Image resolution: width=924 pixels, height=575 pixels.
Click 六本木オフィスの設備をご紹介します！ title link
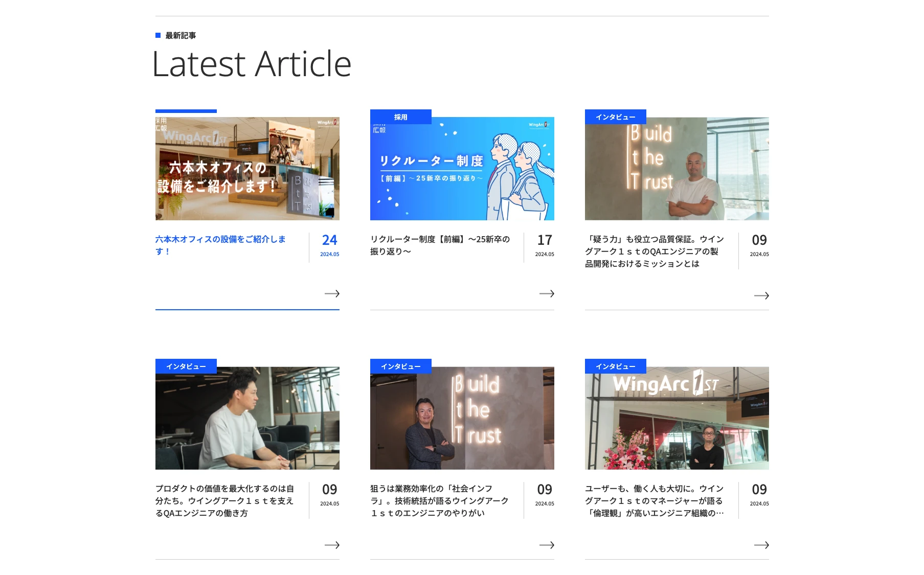pyautogui.click(x=220, y=245)
